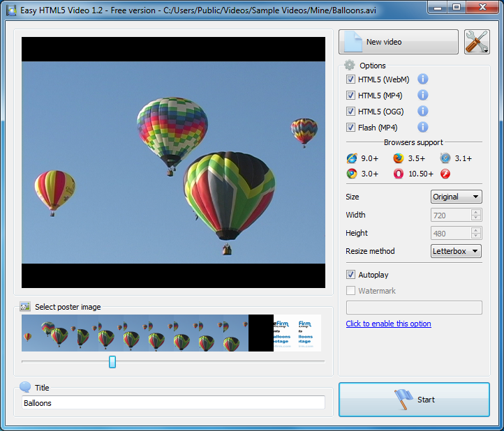The width and height of the screenshot is (504, 431).
Task: Click the Internet Explorer 9.0+ browser icon
Action: [x=352, y=158]
